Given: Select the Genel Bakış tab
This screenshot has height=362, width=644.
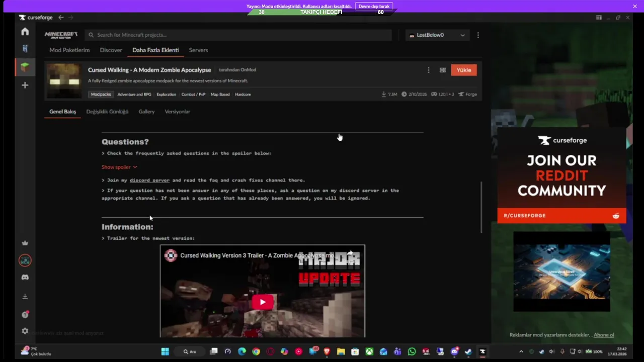Looking at the screenshot, I should [62, 112].
